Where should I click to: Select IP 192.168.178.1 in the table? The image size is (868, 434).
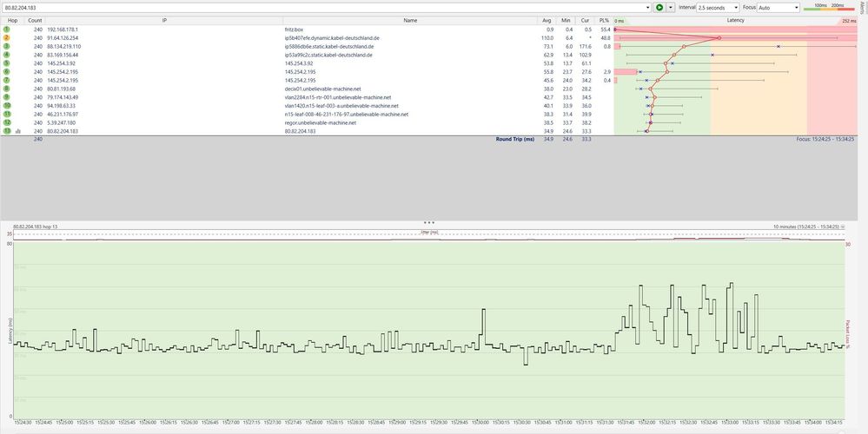(63, 30)
